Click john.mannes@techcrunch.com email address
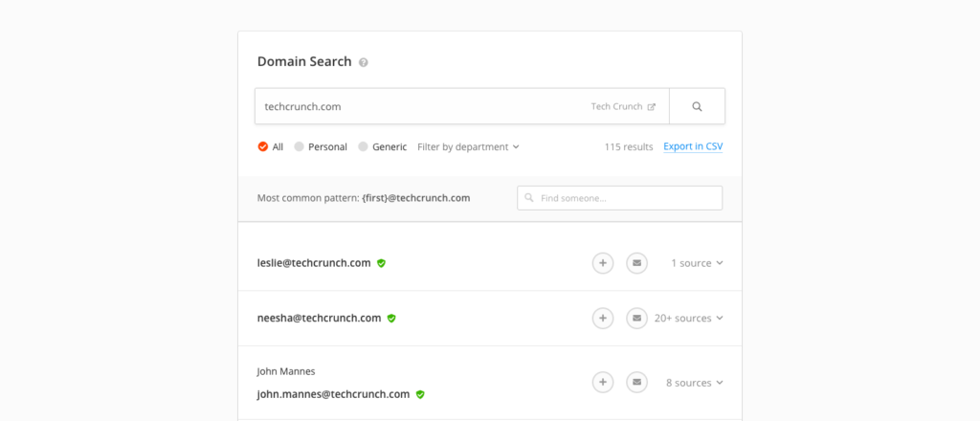The height and width of the screenshot is (421, 980). tap(333, 395)
